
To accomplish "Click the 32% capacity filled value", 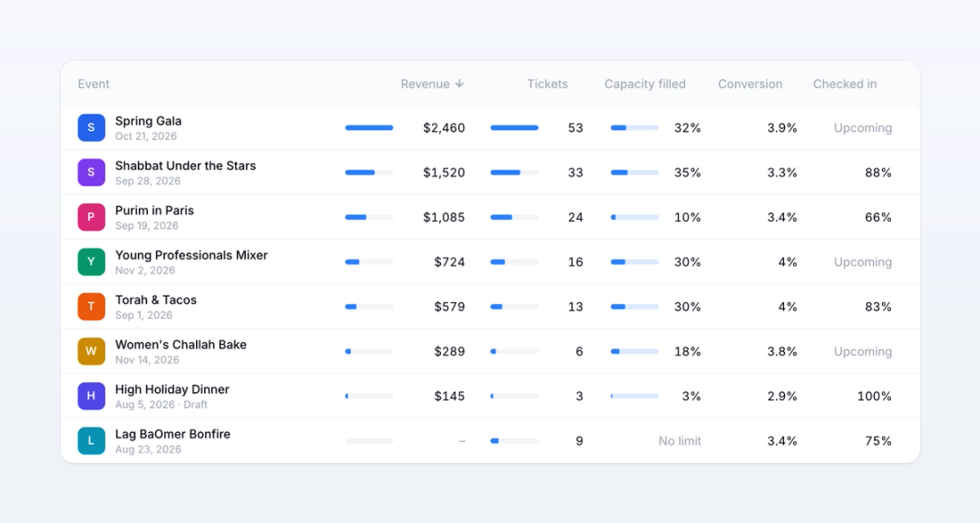I will click(688, 128).
